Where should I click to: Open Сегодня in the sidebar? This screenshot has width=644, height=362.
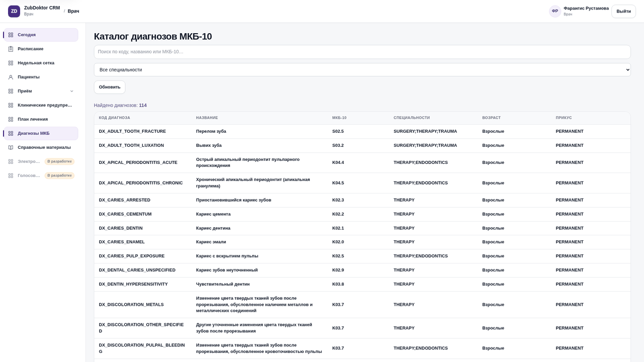point(41,35)
